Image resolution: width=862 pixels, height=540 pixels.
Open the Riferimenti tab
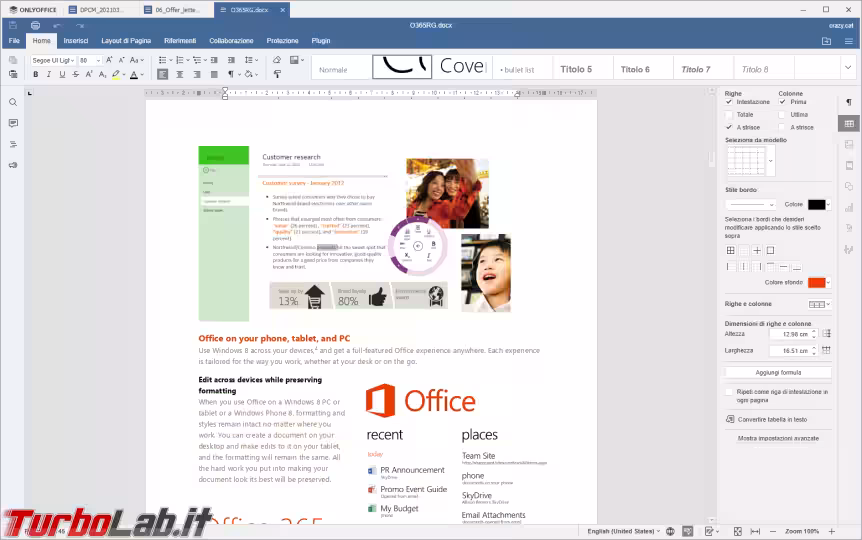(x=180, y=41)
